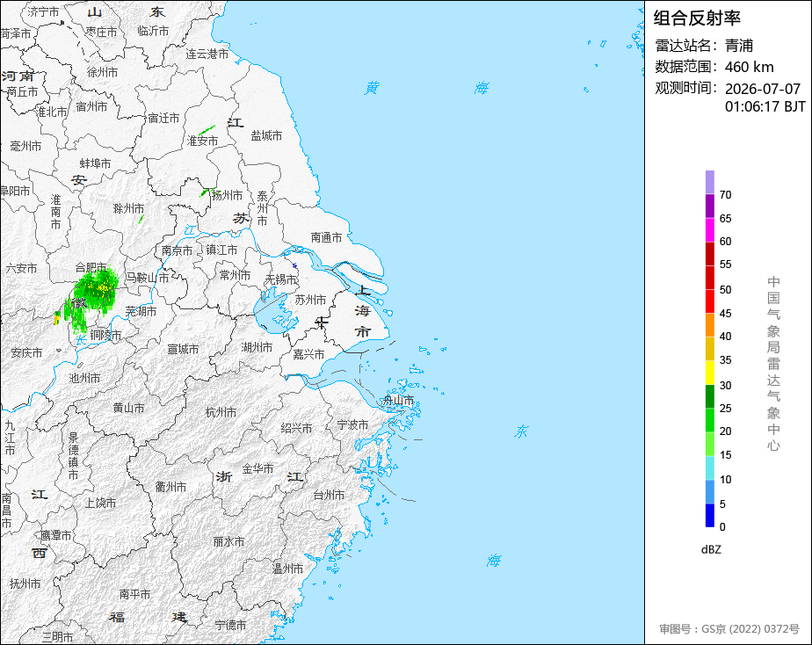Viewport: 812px width, 645px height.
Task: Click the 杭州市 city label
Action: pyautogui.click(x=221, y=412)
